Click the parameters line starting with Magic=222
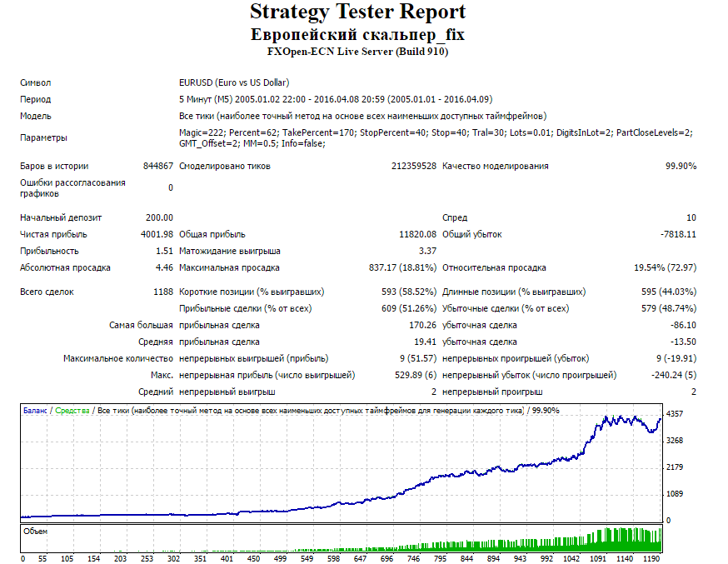 (x=436, y=132)
